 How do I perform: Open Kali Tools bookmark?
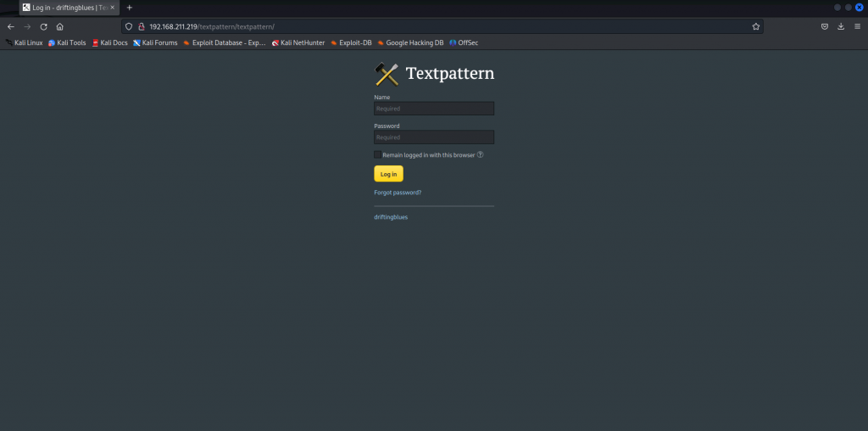click(67, 42)
